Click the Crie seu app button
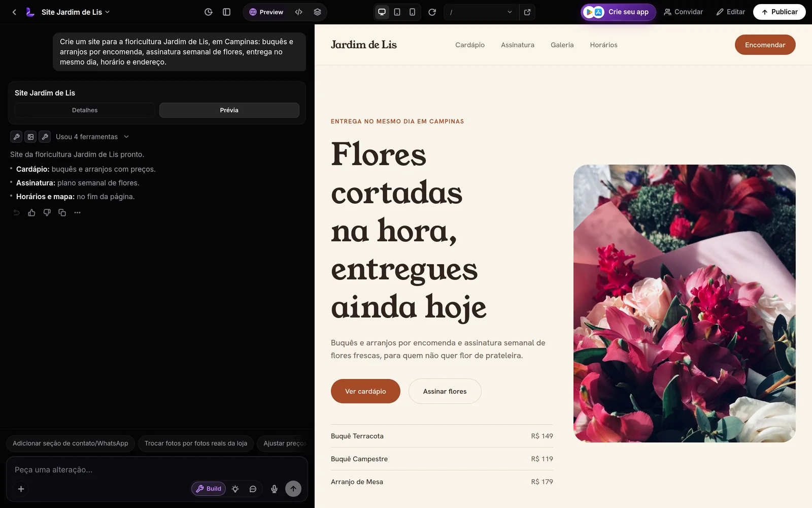The width and height of the screenshot is (812, 508). [x=618, y=12]
